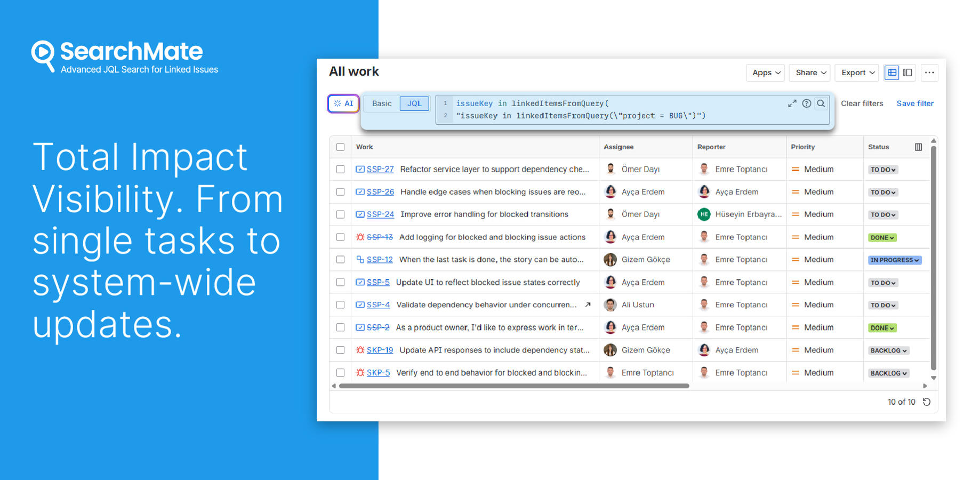The width and height of the screenshot is (980, 480).
Task: Open issue SKP-19 link
Action: click(380, 350)
